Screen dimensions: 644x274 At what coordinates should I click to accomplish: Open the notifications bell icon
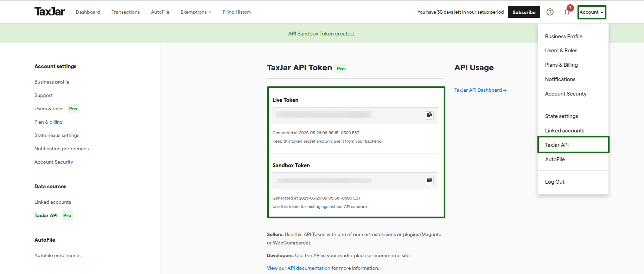tap(567, 12)
